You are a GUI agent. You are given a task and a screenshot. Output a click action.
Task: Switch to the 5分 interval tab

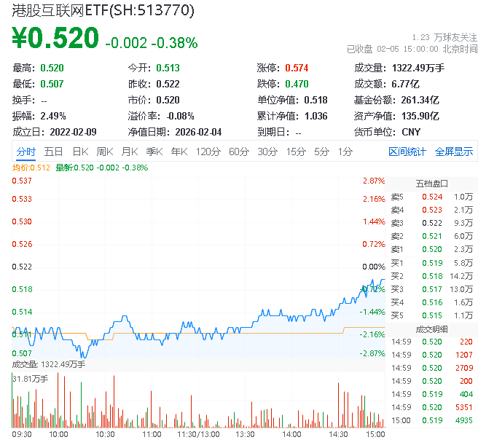coord(321,152)
